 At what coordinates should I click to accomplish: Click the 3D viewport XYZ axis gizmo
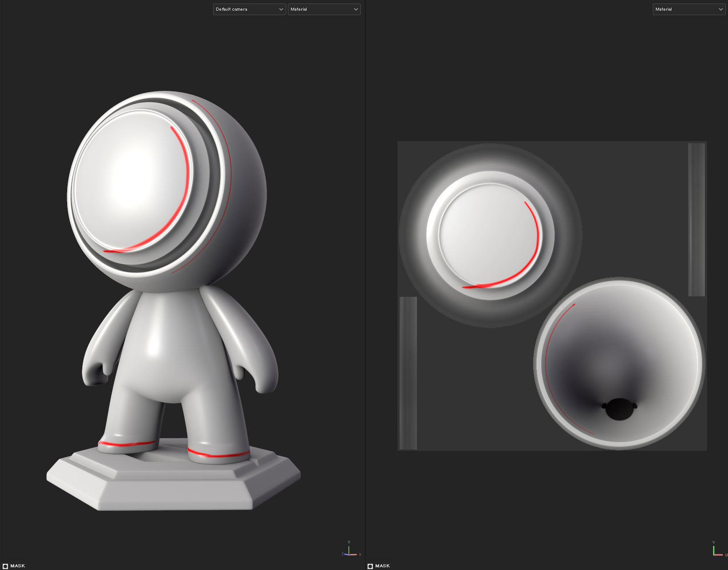coord(351,549)
